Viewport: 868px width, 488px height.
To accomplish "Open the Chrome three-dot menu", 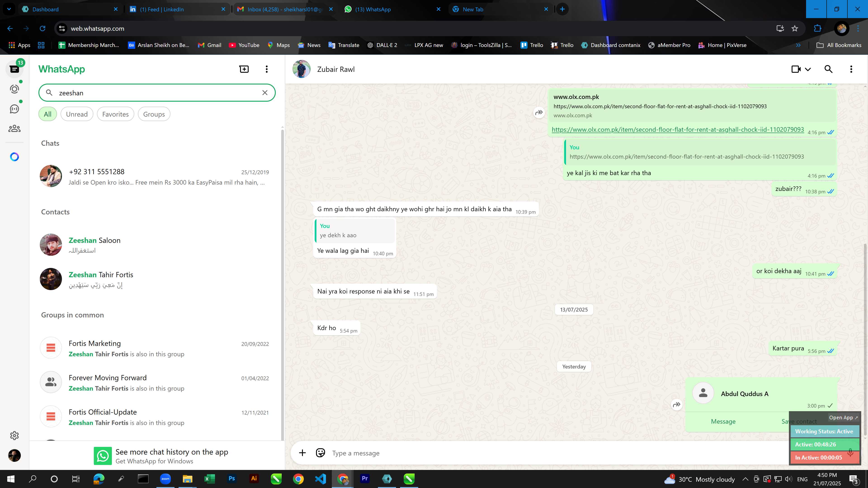I will point(858,29).
